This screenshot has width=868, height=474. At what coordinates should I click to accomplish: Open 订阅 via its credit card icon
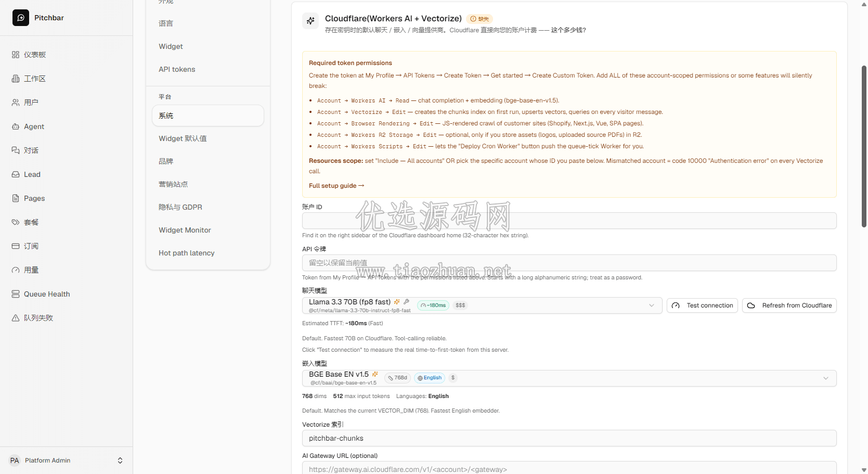click(16, 246)
